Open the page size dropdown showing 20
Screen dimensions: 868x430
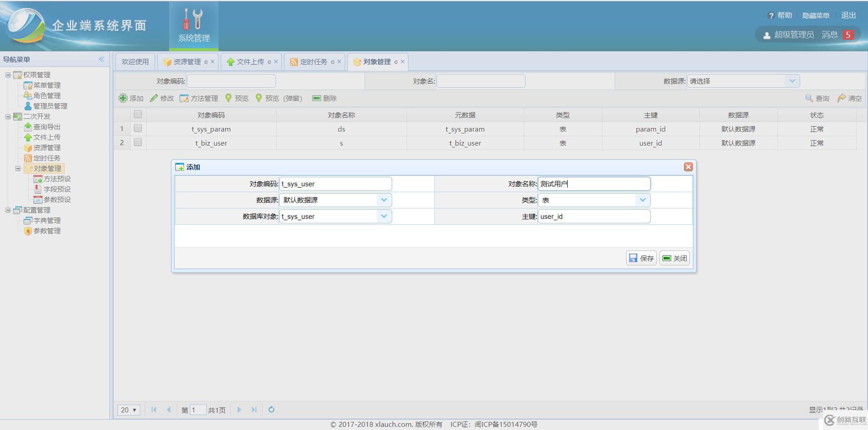tap(128, 410)
